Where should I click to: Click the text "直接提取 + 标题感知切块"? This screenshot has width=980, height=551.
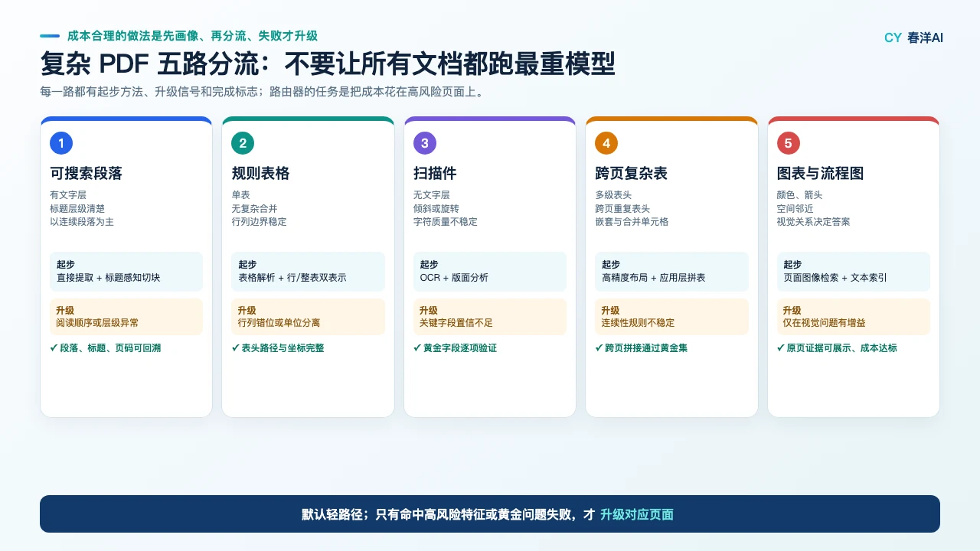coord(108,278)
